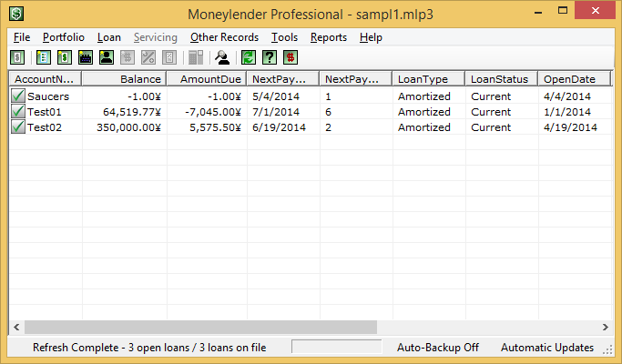The height and width of the screenshot is (364, 622).
Task: Click the Moneylender app icon in title bar
Action: 16,14
